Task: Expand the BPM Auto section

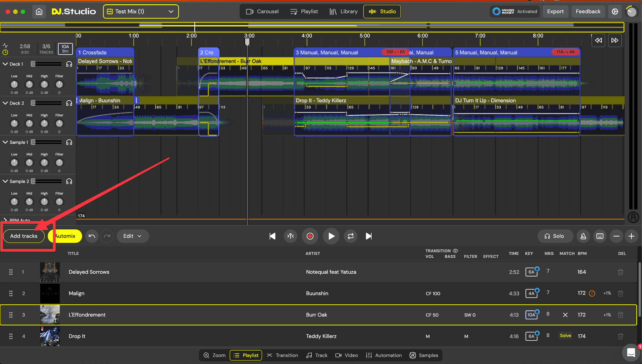Action: [x=5, y=220]
